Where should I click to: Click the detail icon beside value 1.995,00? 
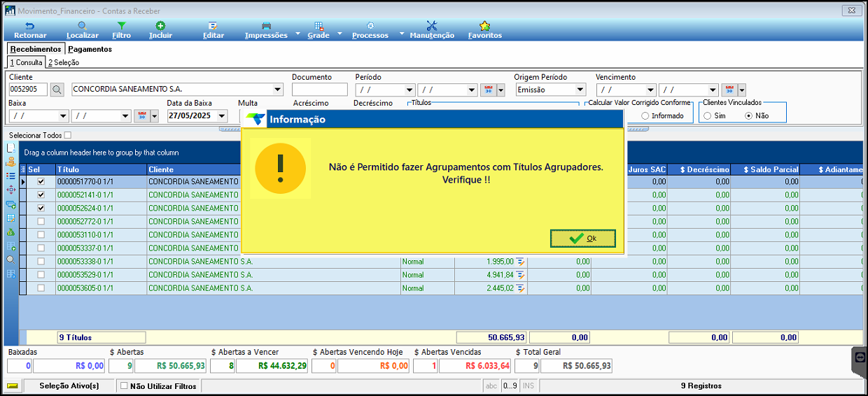(x=521, y=262)
